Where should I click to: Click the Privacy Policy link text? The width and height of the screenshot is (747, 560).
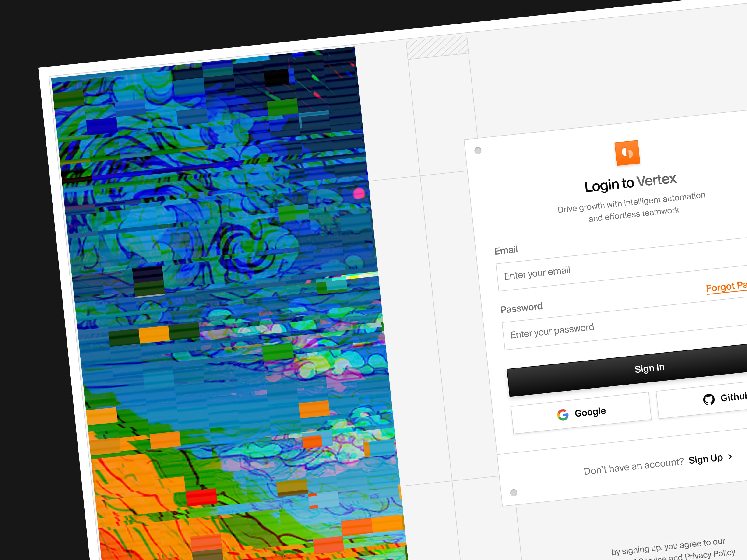tap(710, 554)
